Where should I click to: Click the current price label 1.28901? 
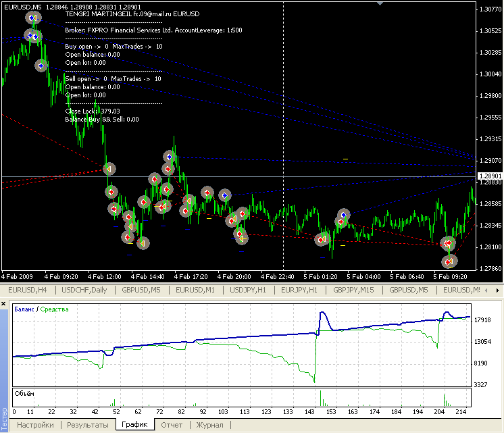[489, 176]
